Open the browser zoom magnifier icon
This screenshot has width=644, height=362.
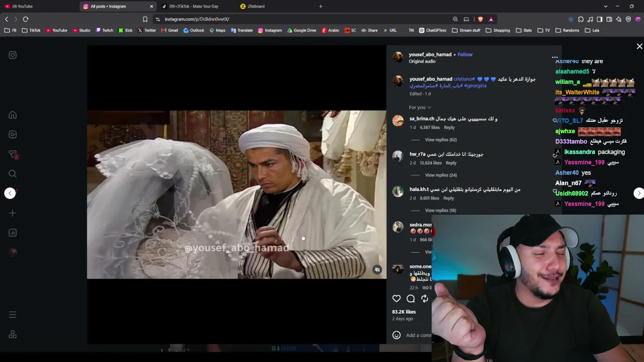coord(455,19)
